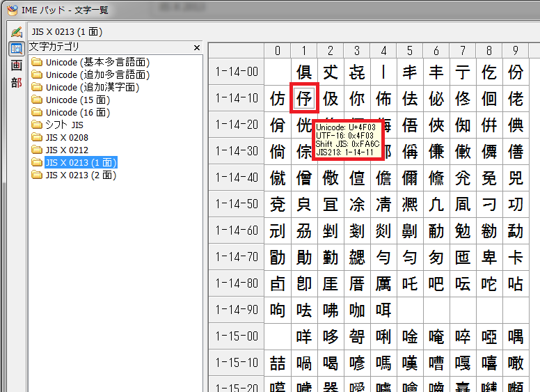The width and height of the screenshot is (540, 392).
Task: Select character 卡 in row 1-14-70
Action: tap(516, 258)
